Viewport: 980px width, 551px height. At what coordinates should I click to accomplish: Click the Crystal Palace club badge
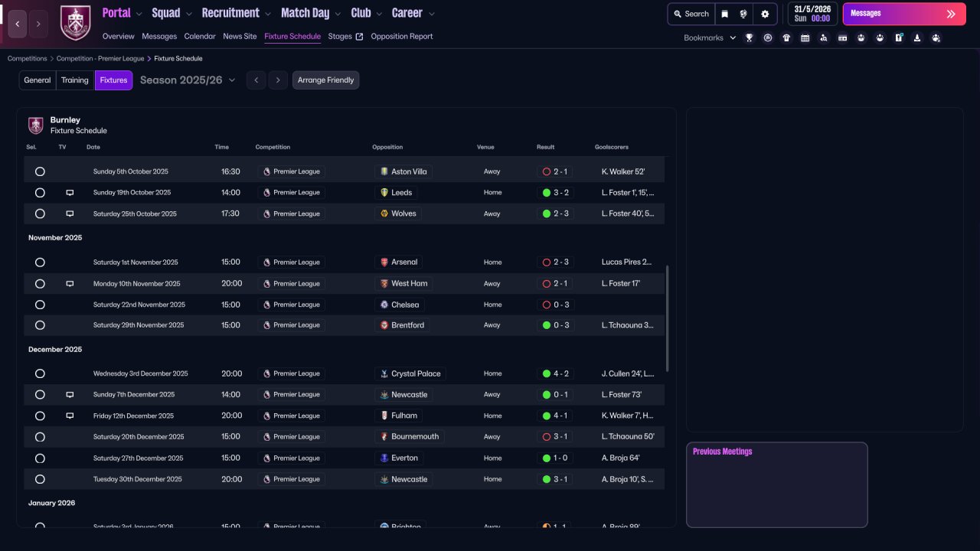tap(384, 374)
